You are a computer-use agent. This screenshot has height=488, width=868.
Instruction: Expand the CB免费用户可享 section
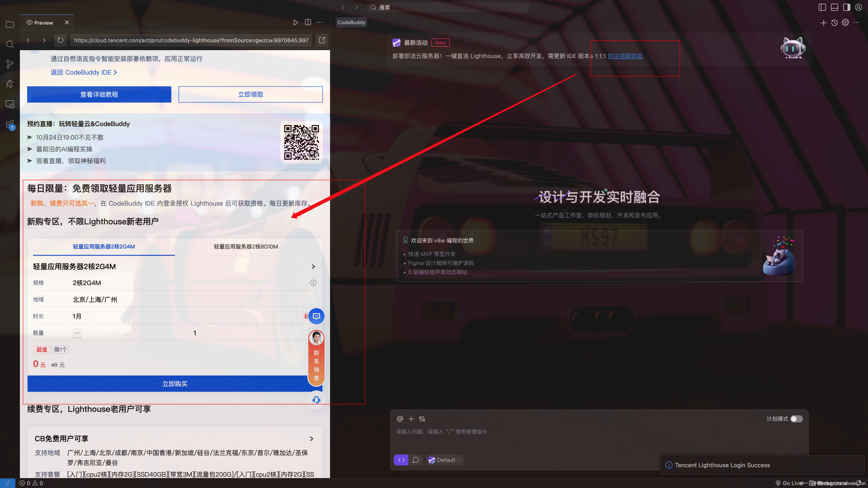point(311,439)
